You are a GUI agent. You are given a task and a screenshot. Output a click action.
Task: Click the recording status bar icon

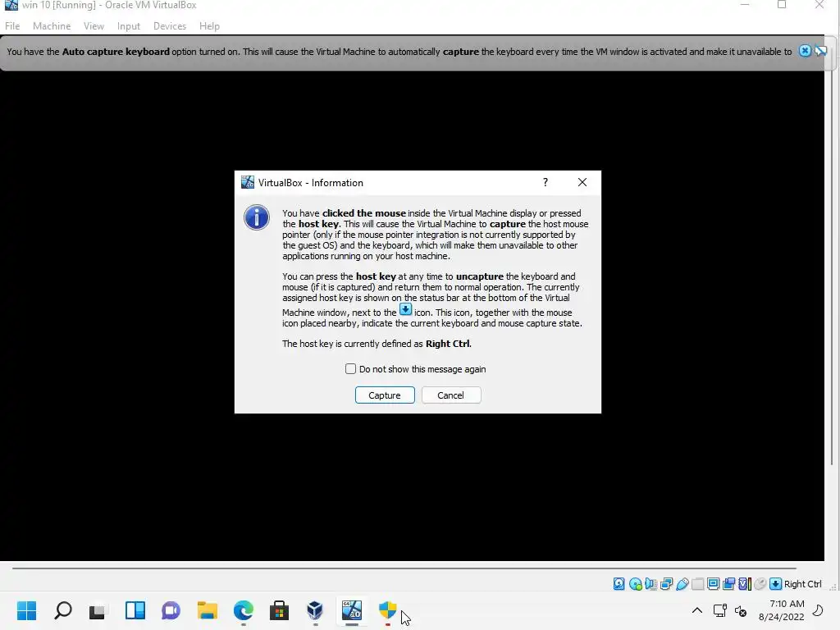(x=729, y=584)
